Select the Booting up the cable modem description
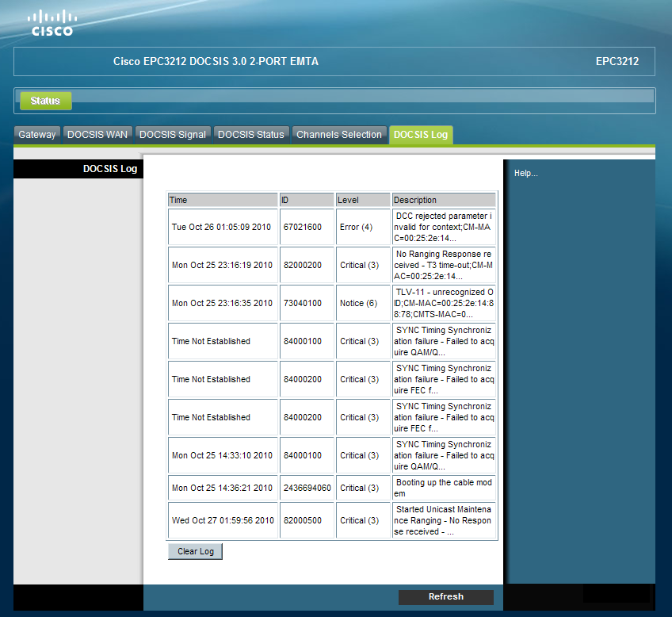 click(x=444, y=488)
